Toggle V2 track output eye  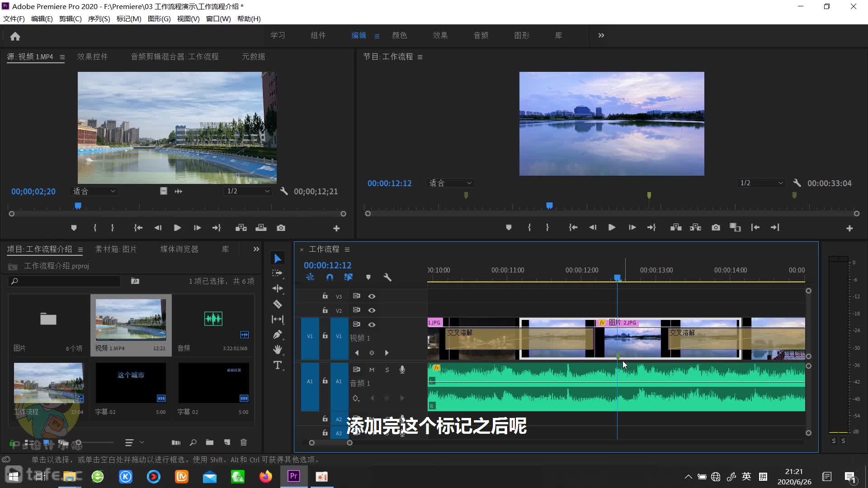(372, 310)
